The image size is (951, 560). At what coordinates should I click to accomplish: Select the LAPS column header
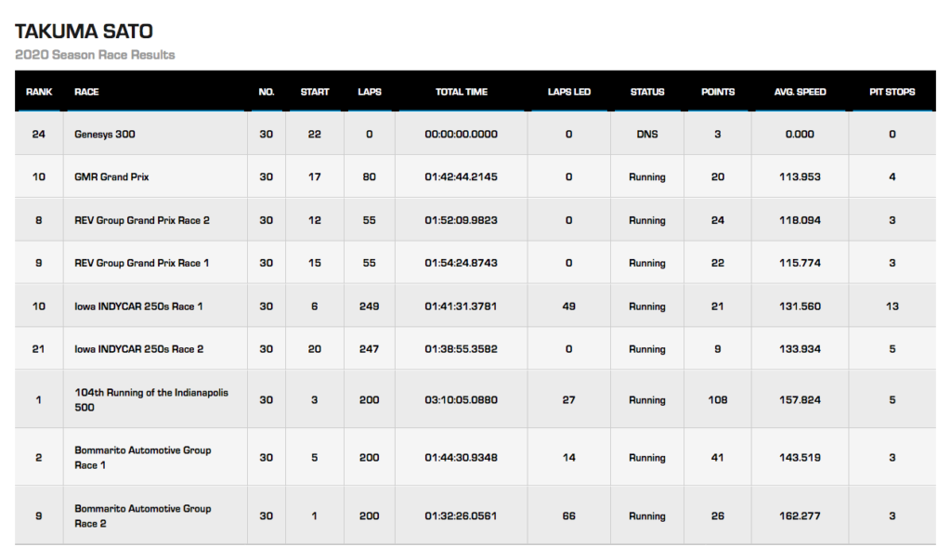[x=370, y=92]
